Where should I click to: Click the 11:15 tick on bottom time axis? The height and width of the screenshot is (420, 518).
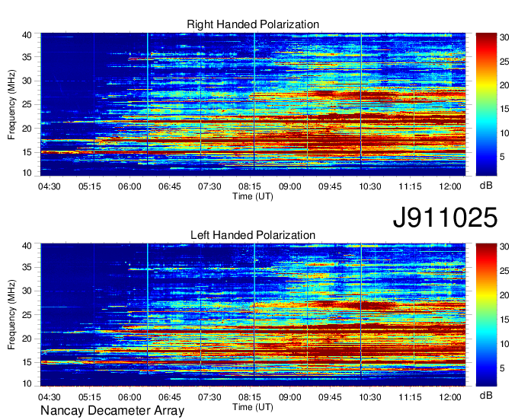coord(410,397)
